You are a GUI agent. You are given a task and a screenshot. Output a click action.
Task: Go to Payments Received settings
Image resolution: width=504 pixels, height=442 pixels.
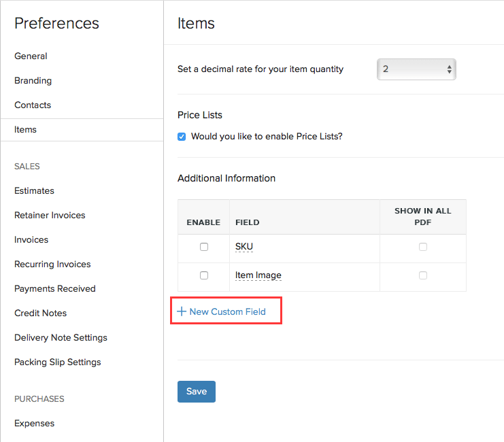pos(55,288)
